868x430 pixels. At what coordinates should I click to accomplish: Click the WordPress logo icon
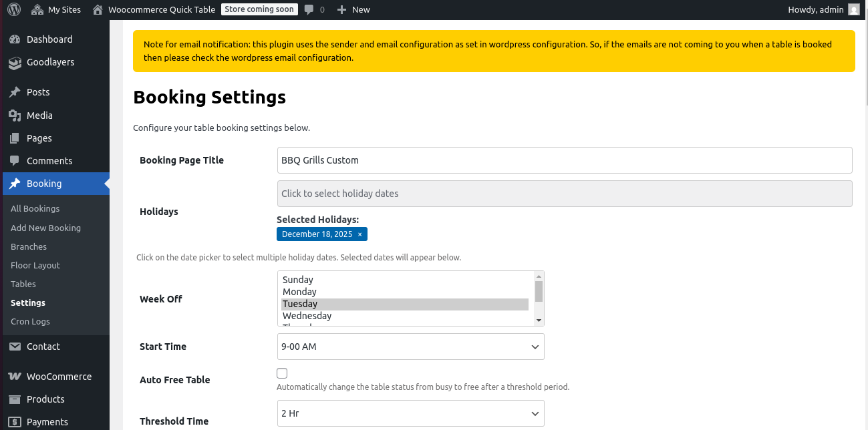click(14, 9)
